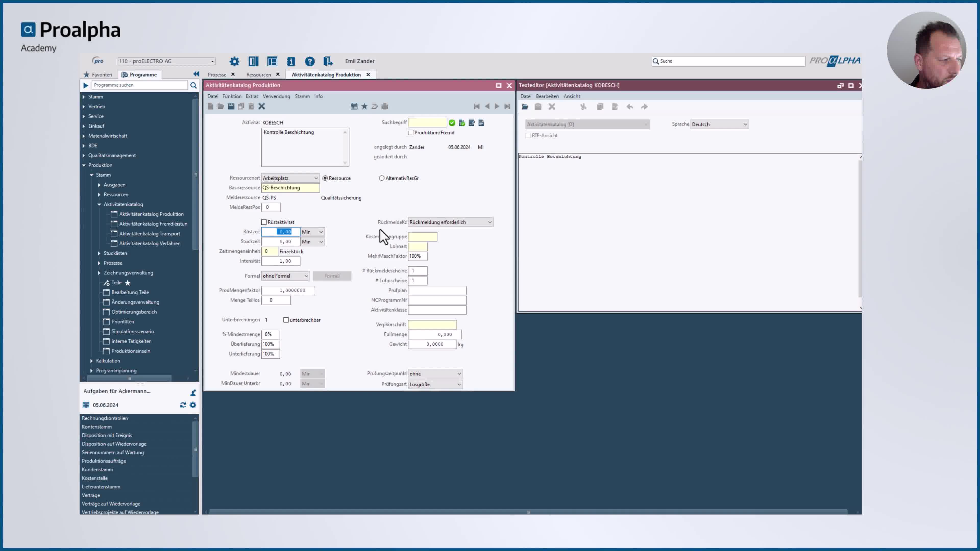Click the new document icon in Aktivitätenkatalog toolbar
The image size is (980, 551).
(x=210, y=106)
